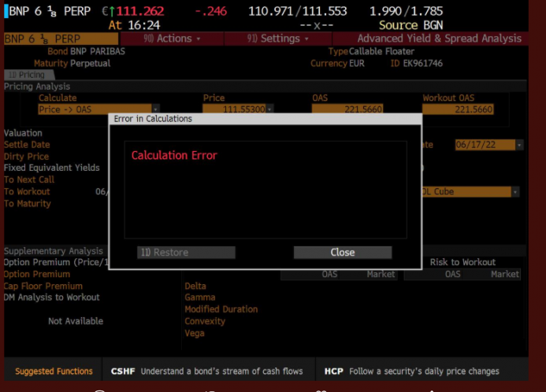This screenshot has width=546, height=392.
Task: Click the Dirty Price label
Action: pos(27,157)
